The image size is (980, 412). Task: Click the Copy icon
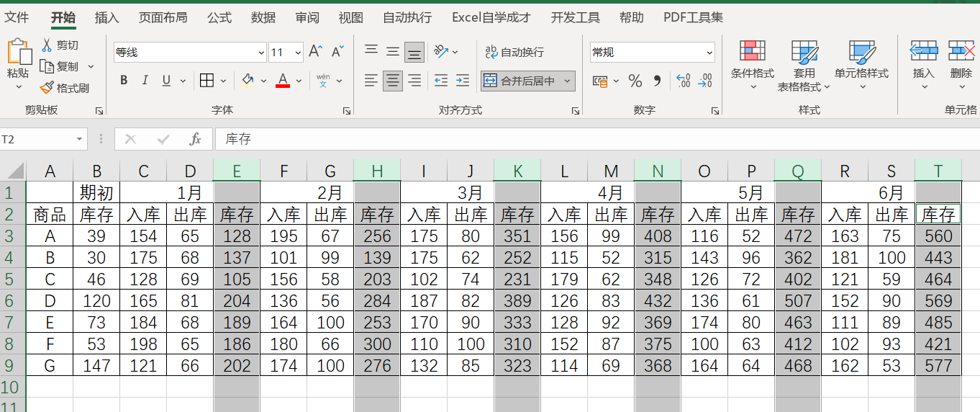pos(47,66)
